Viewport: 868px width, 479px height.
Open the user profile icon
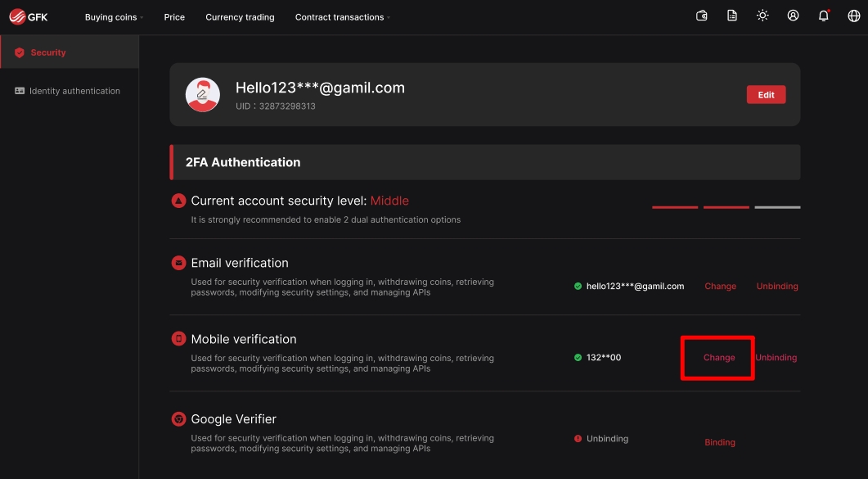(x=793, y=16)
